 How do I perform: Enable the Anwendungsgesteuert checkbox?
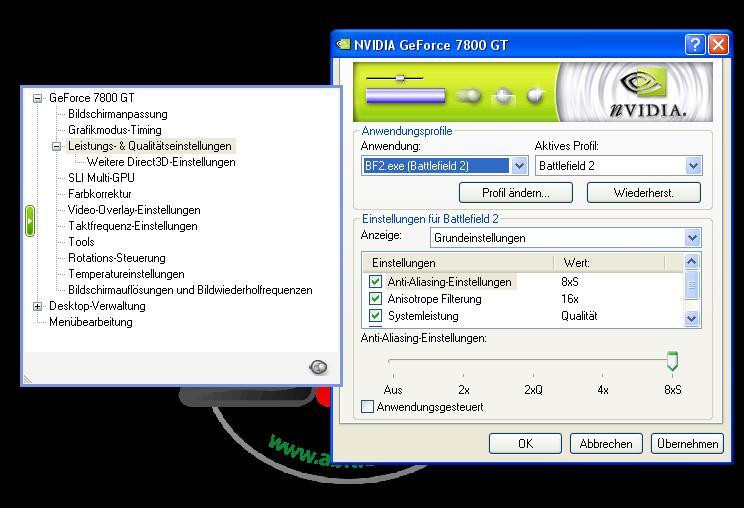click(367, 407)
